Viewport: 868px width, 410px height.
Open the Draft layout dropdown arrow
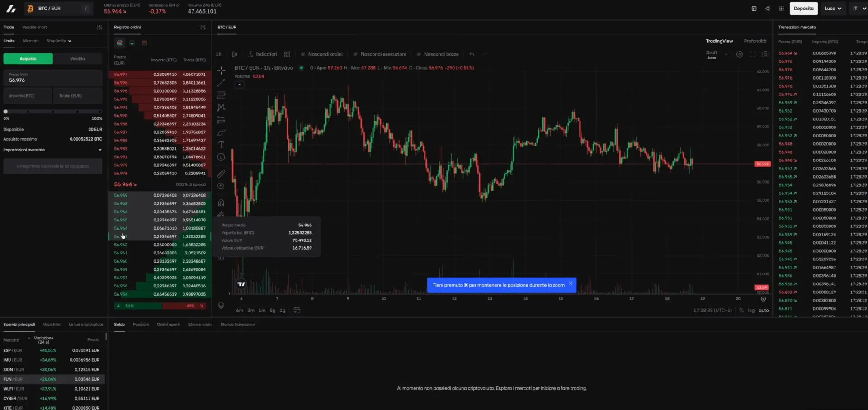coord(726,54)
